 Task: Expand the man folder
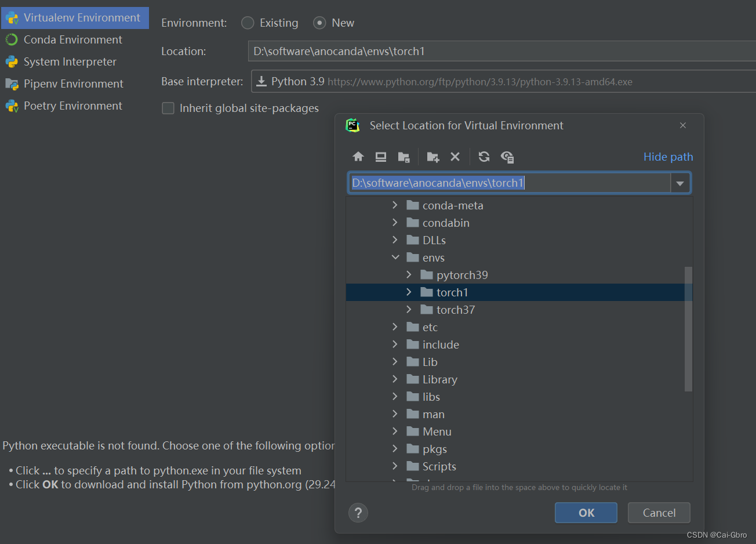pos(395,414)
